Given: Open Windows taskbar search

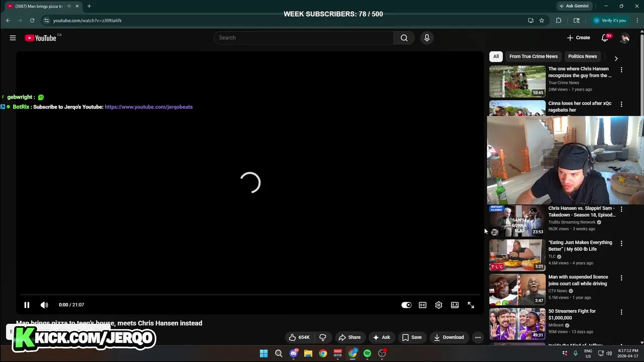Looking at the screenshot, I should (279, 353).
